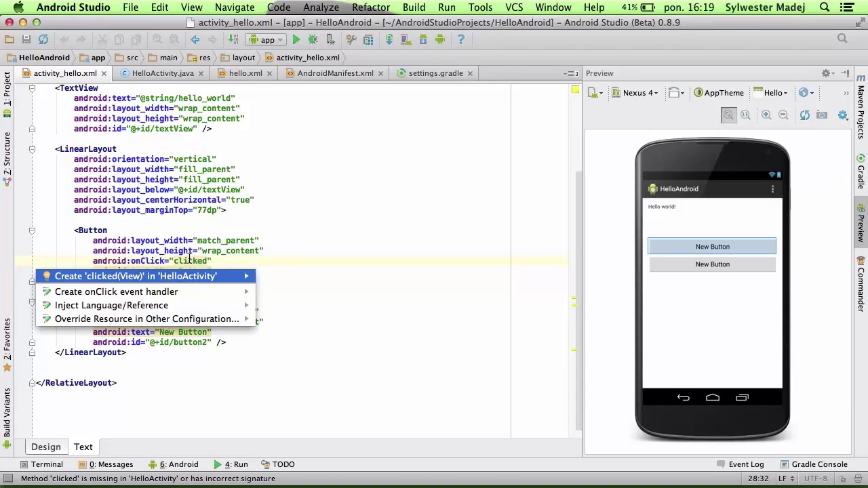Choose Create onClick event handler
The width and height of the screenshot is (868, 488).
point(146,291)
